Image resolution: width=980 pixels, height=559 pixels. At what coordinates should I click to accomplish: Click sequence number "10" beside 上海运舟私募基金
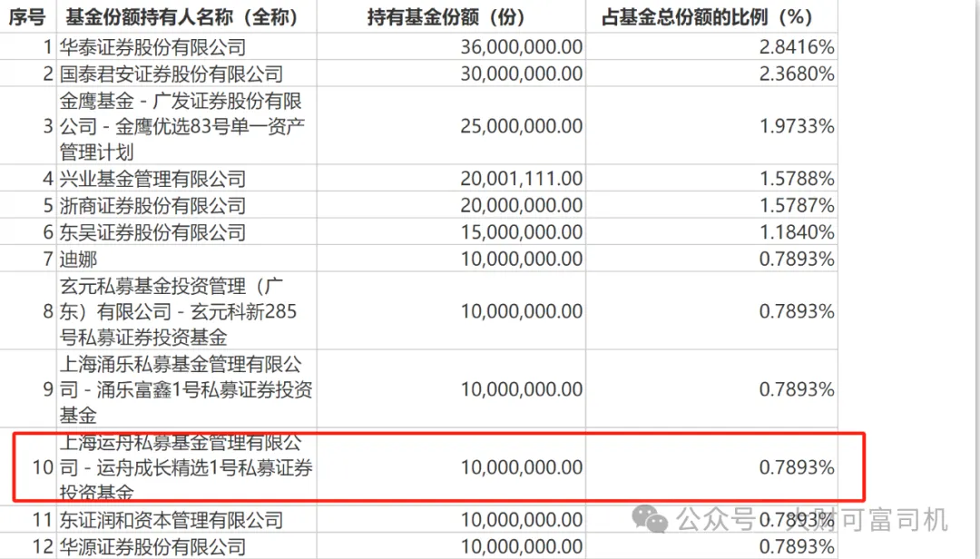[44, 467]
